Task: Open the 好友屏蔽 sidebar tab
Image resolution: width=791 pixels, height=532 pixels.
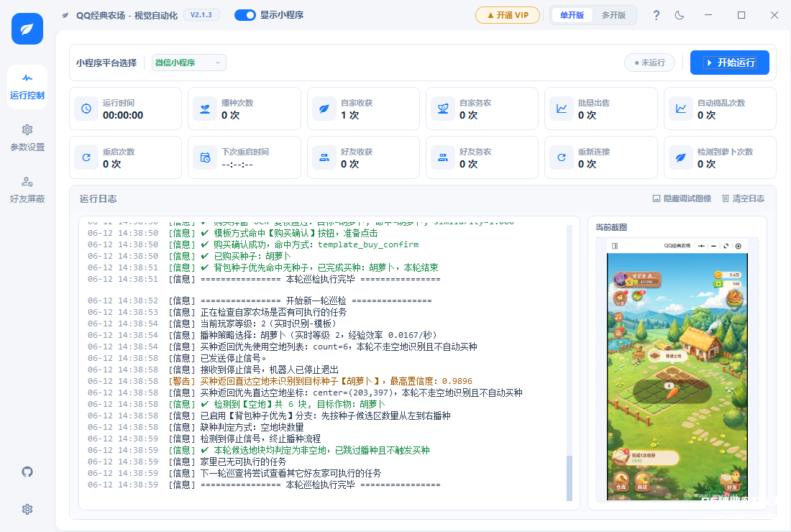Action: pos(27,190)
